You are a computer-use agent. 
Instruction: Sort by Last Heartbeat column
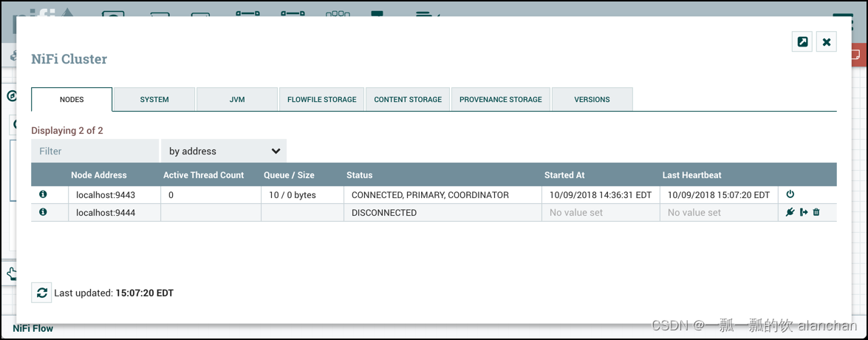(x=691, y=175)
